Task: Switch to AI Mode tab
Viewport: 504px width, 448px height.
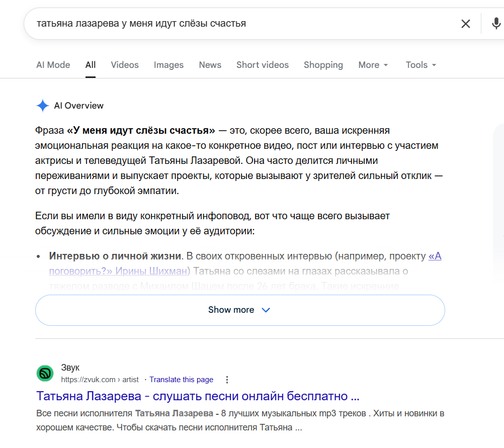Action: [x=53, y=65]
